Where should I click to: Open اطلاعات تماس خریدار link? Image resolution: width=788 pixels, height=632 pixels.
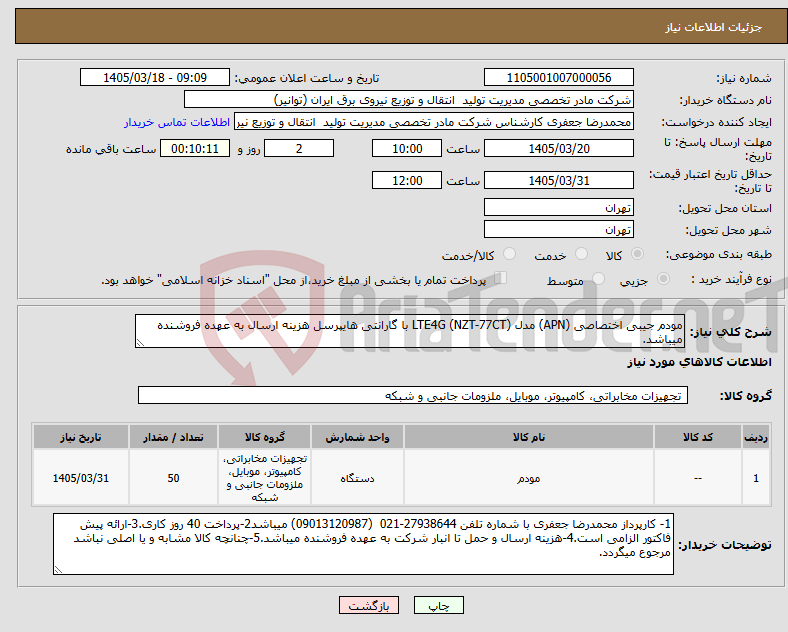pos(177,122)
